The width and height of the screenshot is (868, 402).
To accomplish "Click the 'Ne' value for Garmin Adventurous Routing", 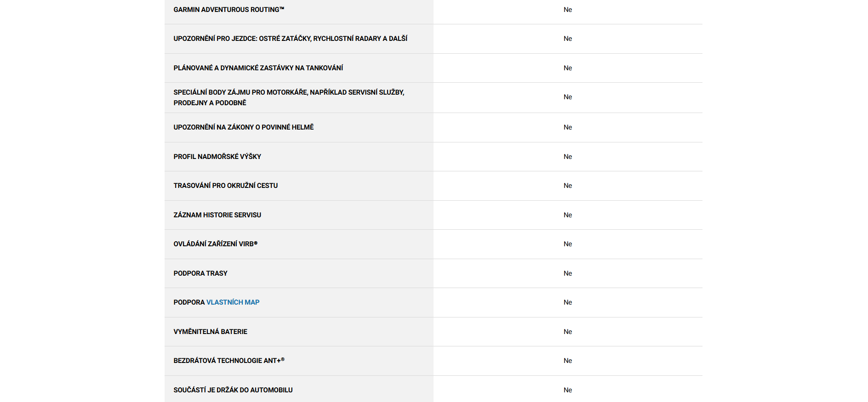I will (568, 10).
